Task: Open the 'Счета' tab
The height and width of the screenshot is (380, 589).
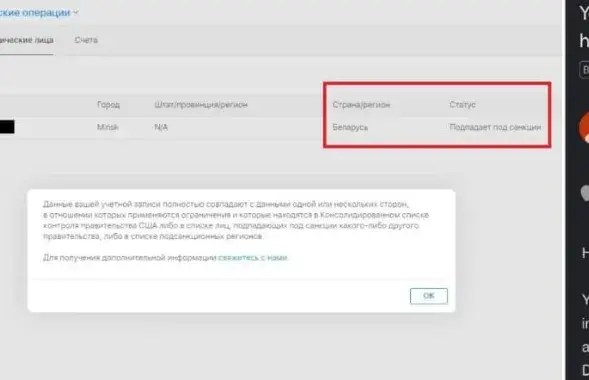Action: (x=86, y=40)
